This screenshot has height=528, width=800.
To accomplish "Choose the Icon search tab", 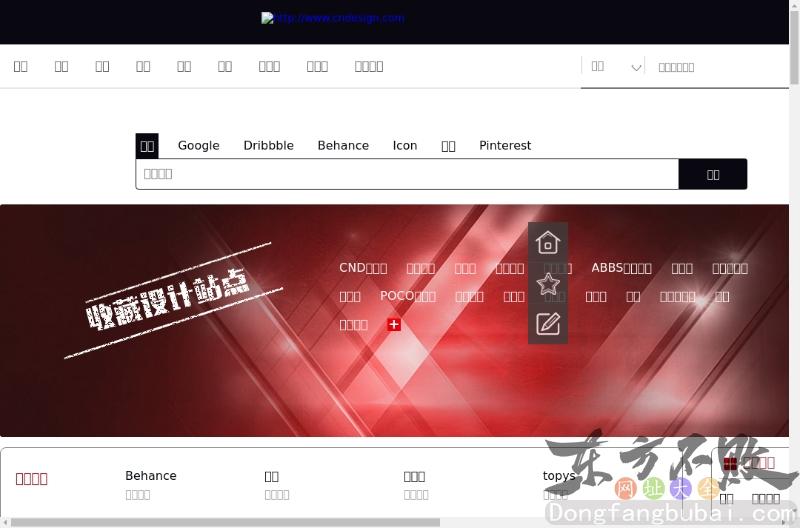I will (x=405, y=145).
